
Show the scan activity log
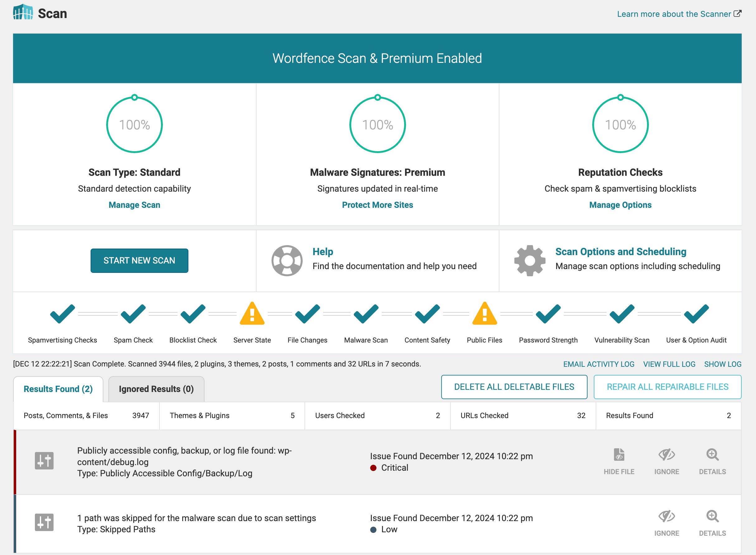(x=722, y=364)
